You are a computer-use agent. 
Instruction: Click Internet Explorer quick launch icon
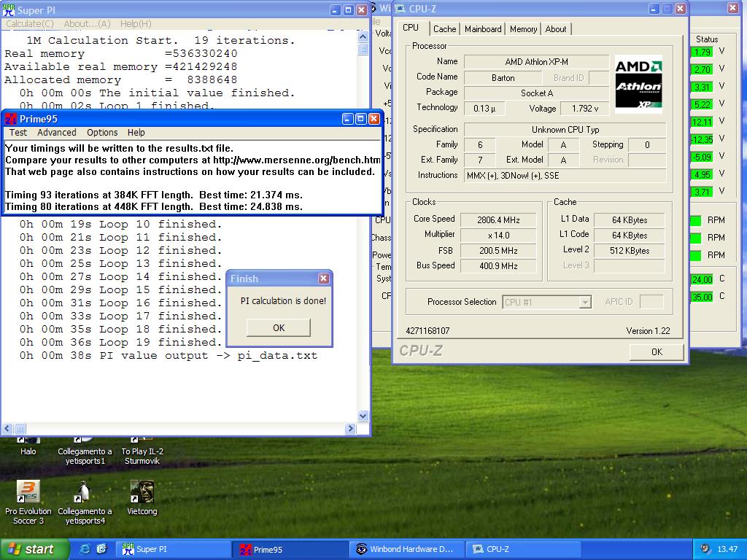(x=85, y=549)
